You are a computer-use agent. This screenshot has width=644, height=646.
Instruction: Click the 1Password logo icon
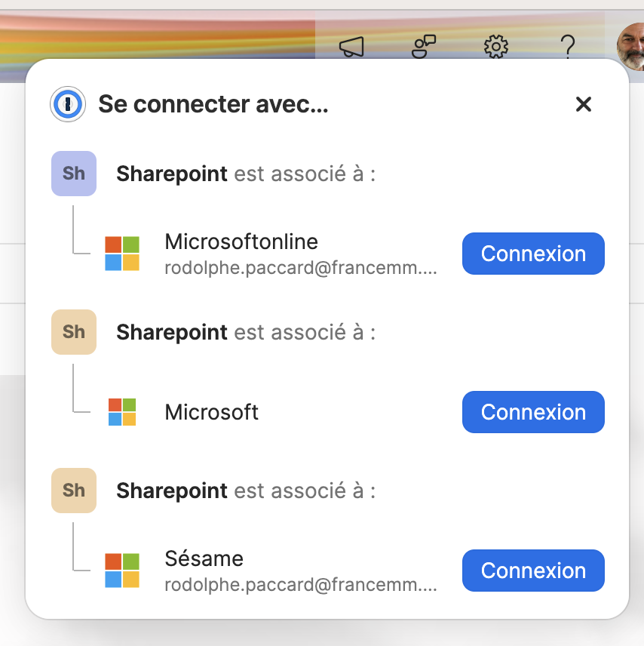click(68, 104)
